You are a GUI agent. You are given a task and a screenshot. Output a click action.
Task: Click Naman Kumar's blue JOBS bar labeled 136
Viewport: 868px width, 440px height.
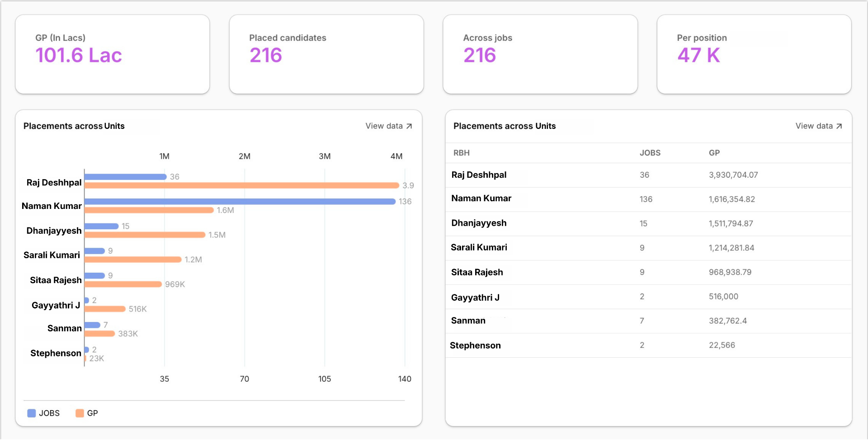(240, 202)
